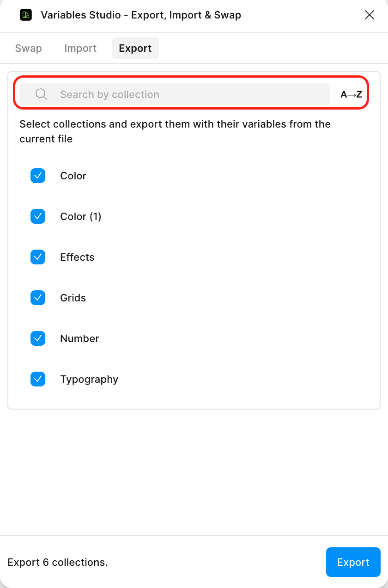Toggle the Typography collection checkbox

click(x=38, y=379)
